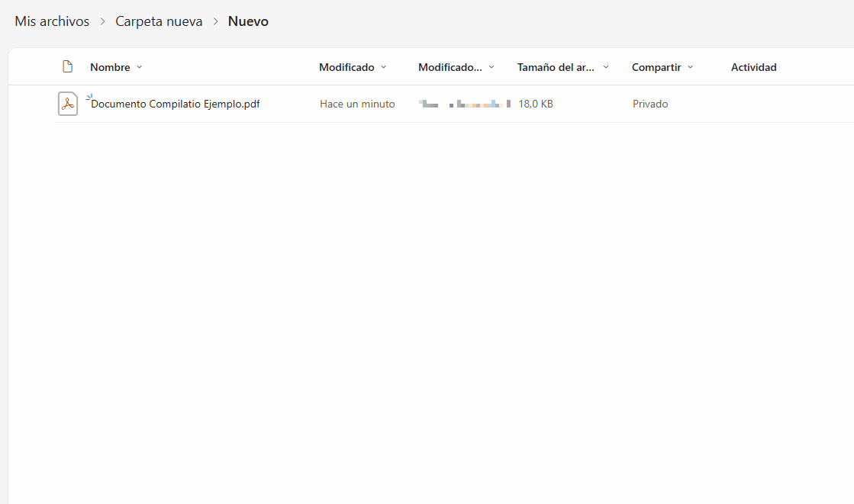Click the file type icon in the header row
854x504 pixels.
[67, 66]
